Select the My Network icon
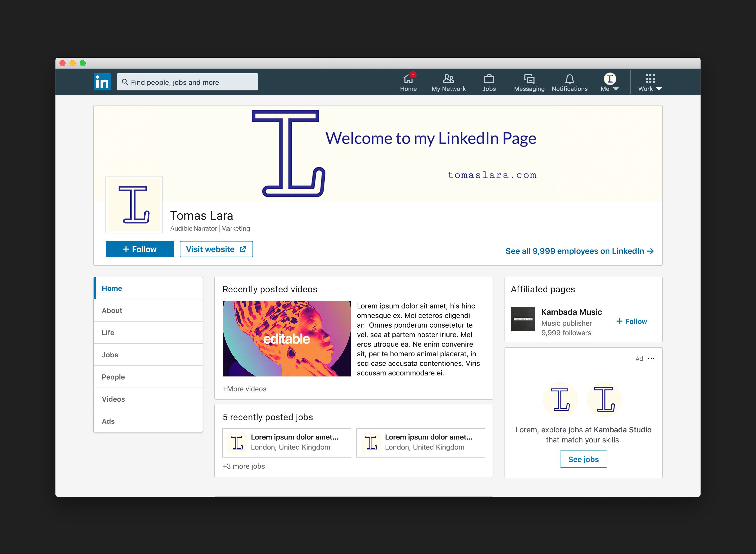The image size is (756, 554). [449, 79]
